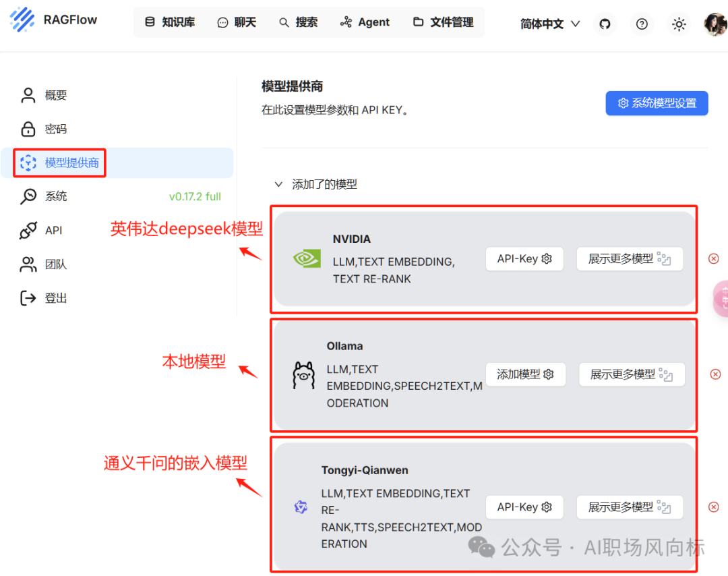
Task: Click the Ollama provider name
Action: coord(344,346)
